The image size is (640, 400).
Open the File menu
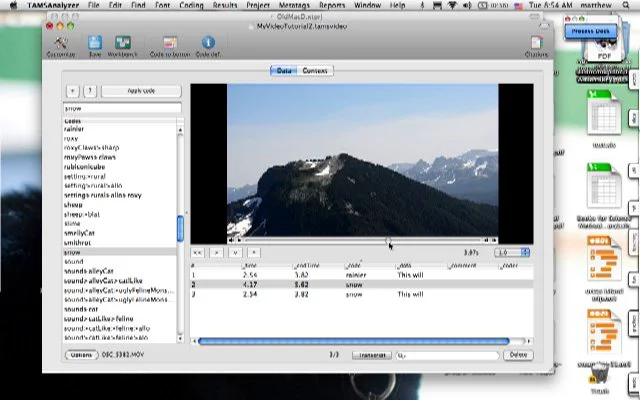93,5
